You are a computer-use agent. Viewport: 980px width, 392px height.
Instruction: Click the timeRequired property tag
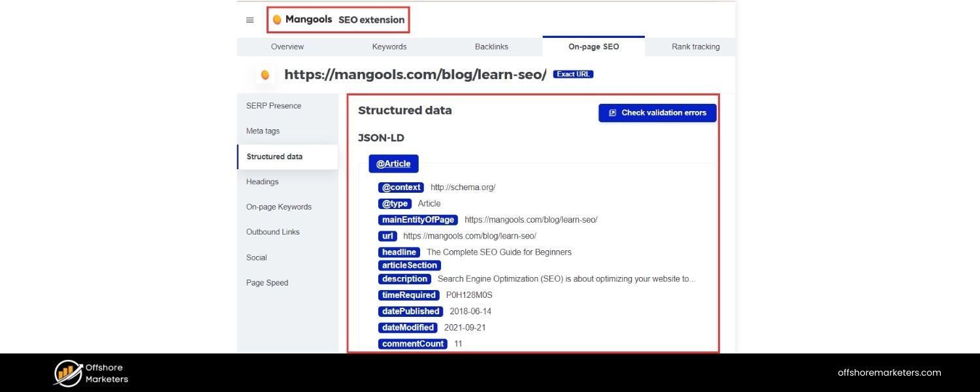pos(409,295)
